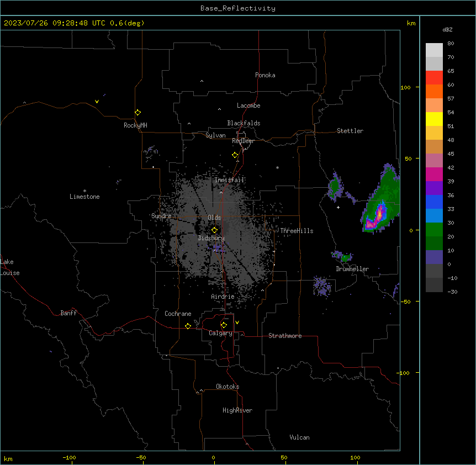Click the asterisk marker east of Innisfail
This screenshot has height=465, width=476.
[277, 167]
